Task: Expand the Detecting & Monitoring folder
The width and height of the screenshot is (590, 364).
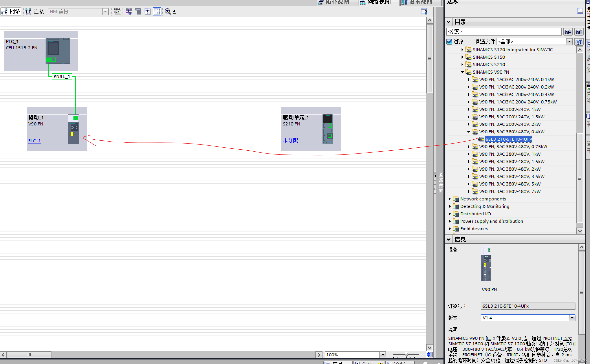Action: click(450, 206)
